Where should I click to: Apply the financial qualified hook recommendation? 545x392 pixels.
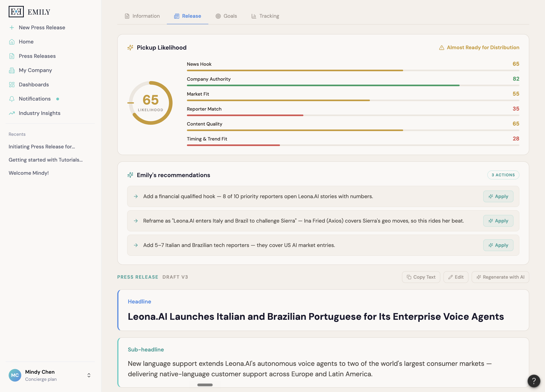pos(498,196)
